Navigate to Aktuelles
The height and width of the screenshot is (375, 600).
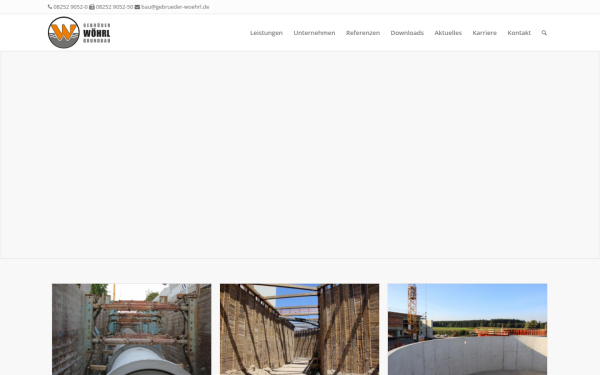[x=448, y=33]
